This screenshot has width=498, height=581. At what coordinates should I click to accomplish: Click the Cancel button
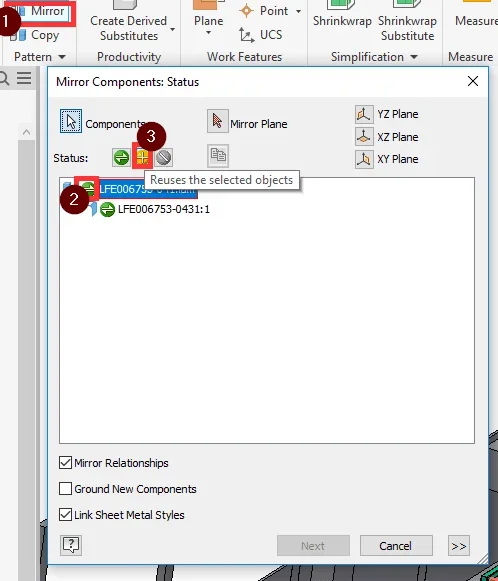coord(396,545)
